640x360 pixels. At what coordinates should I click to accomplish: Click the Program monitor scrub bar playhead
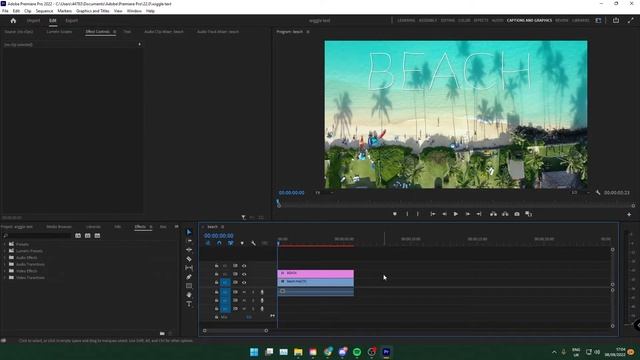[279, 203]
